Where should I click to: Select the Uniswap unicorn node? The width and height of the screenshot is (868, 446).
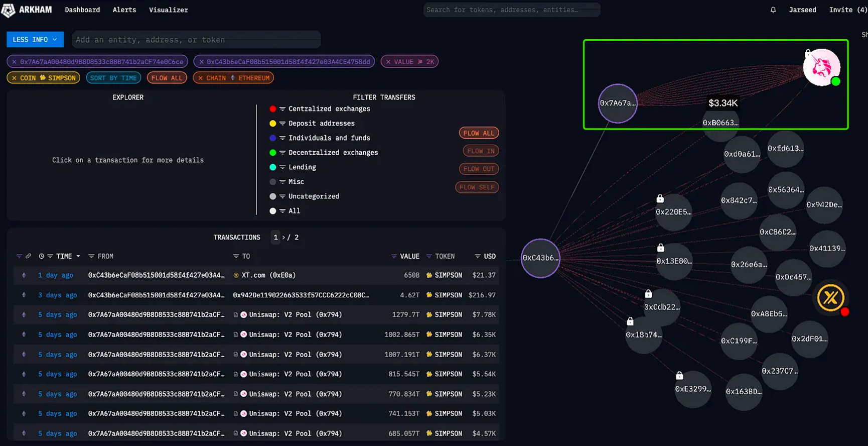821,67
